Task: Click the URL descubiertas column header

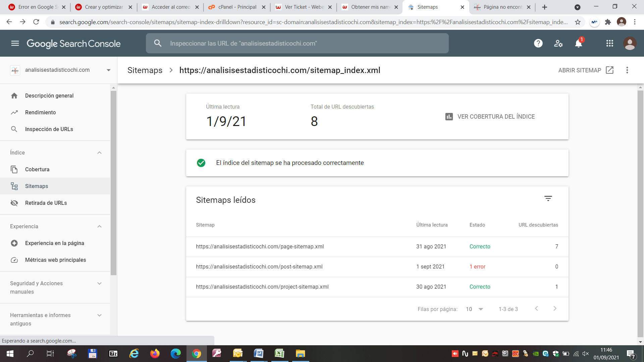Action: click(538, 225)
